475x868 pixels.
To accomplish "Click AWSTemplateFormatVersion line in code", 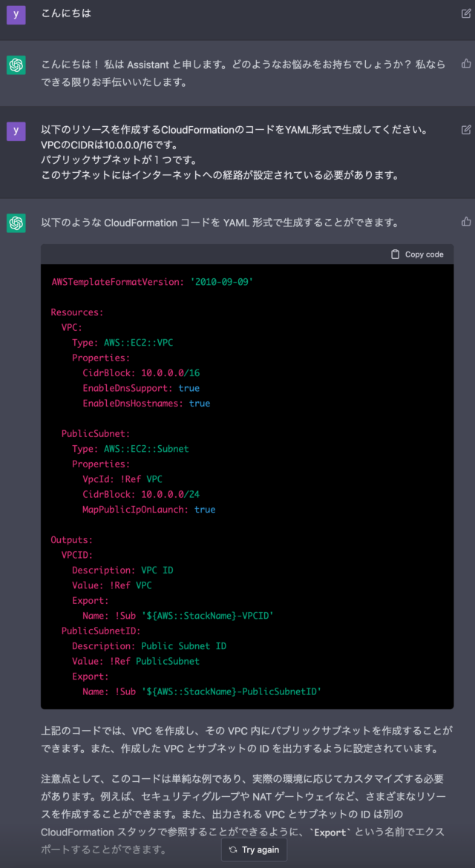I will pos(152,281).
